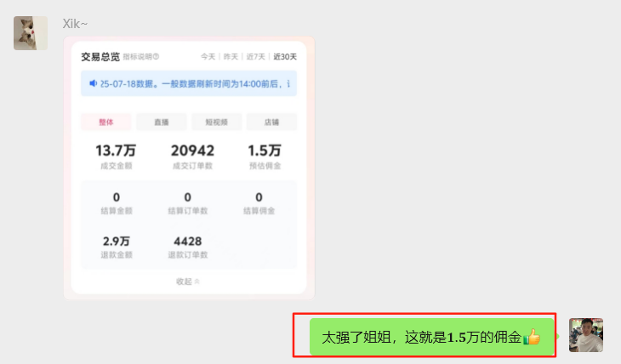Open the sender's profile avatar beside green message
This screenshot has height=364, width=621.
[x=586, y=335]
